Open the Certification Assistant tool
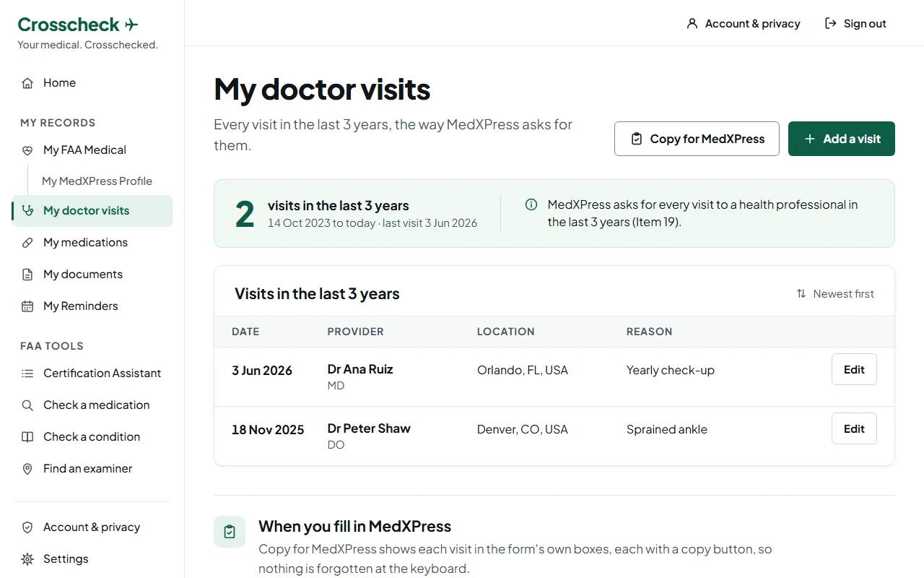 click(x=92, y=374)
